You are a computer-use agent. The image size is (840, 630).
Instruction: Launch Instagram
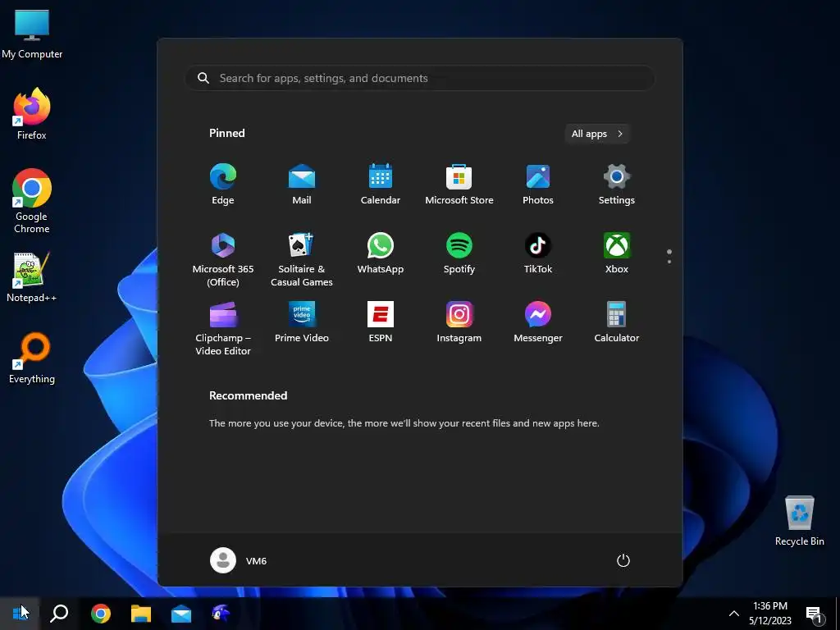click(459, 322)
